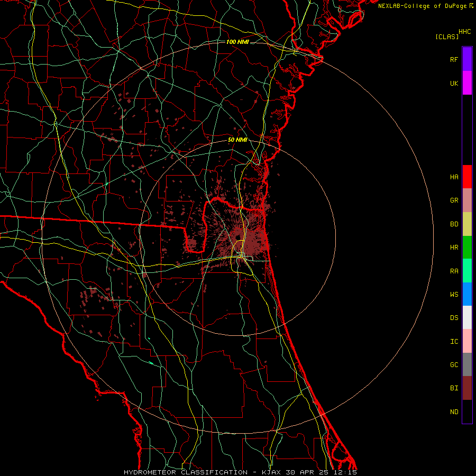Screen dimensions: 476x476
Task: Click the ND black legend swatch
Action: point(467,411)
